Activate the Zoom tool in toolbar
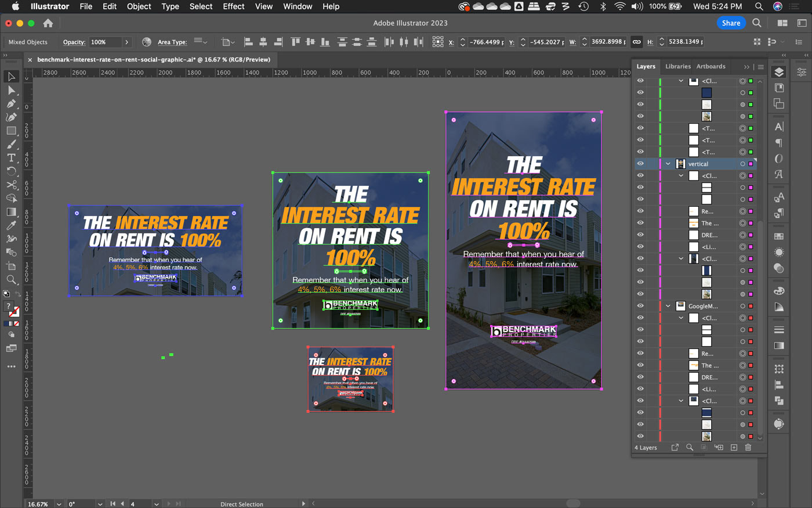This screenshot has width=812, height=508. coord(11,280)
